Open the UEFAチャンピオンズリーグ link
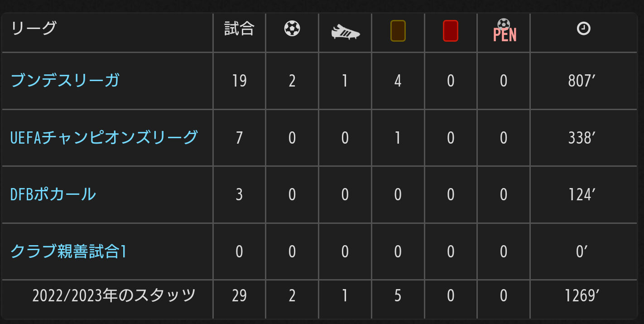The image size is (644, 324). click(x=104, y=137)
